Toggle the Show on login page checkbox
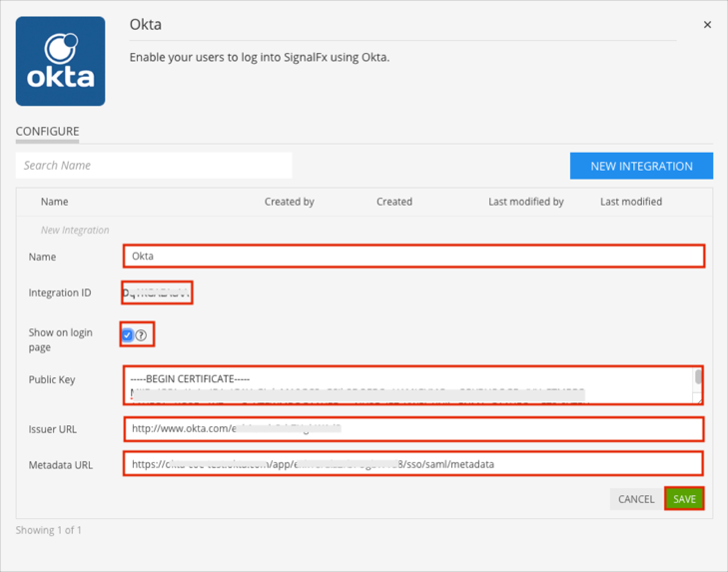Viewport: 728px width, 572px height. click(x=128, y=334)
